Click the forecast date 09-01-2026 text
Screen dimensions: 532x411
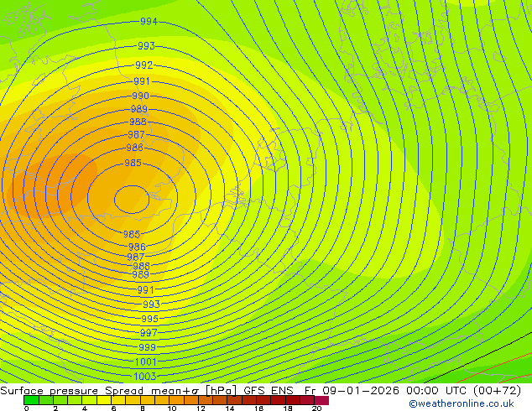click(361, 390)
